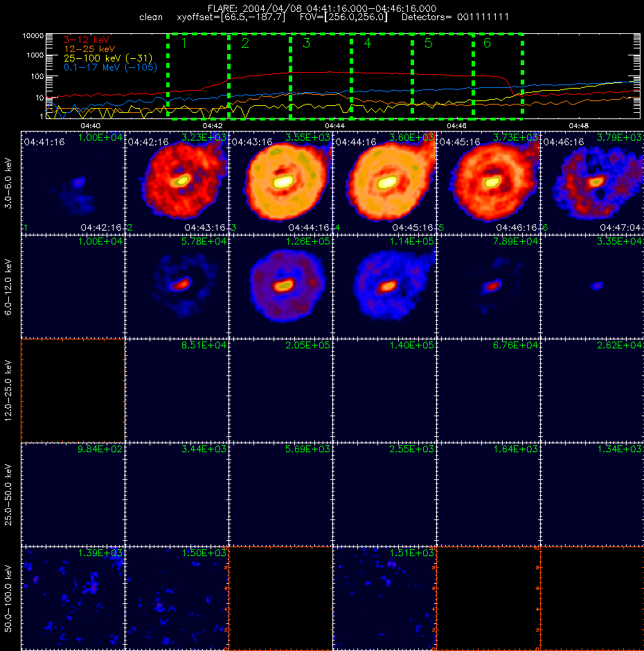The image size is (644, 651).
Task: Open the 25-50 keV panel labeled 3.44E+03
Action: coord(177,494)
